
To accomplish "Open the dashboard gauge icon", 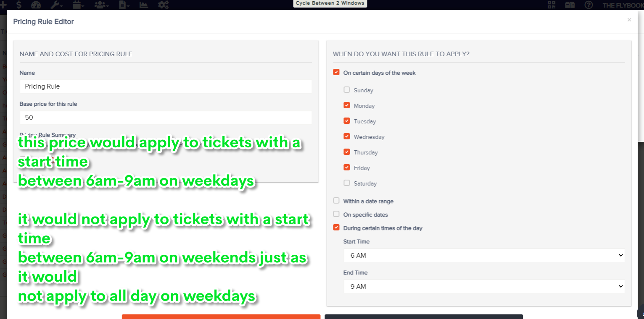I will coord(36,5).
